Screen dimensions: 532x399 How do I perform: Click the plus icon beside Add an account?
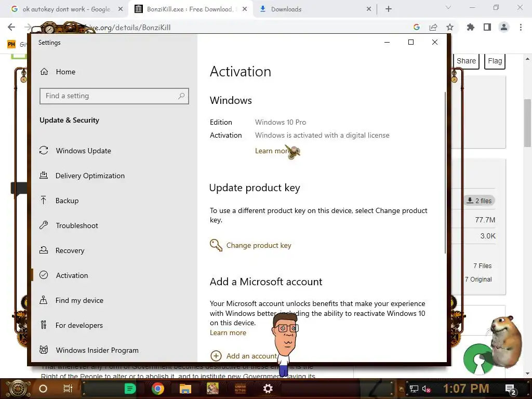pos(216,355)
